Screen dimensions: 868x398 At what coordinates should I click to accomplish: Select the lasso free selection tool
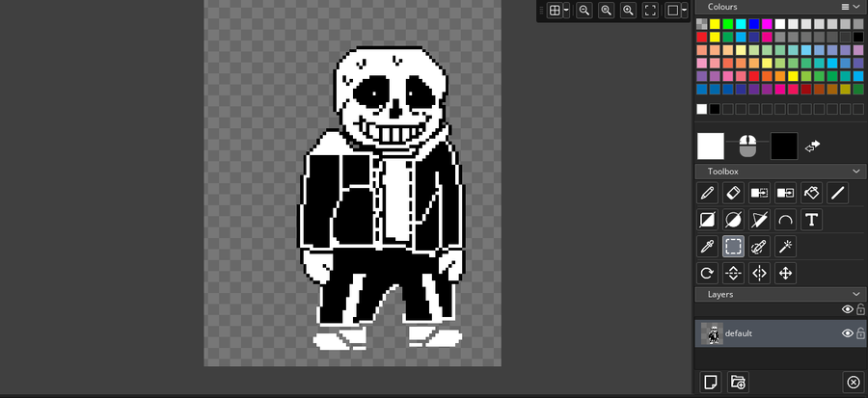pyautogui.click(x=759, y=246)
